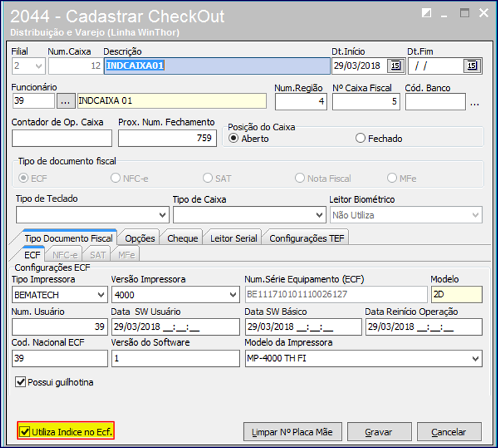
Task: Focus the Descrição field INDCAIXA01
Action: click(217, 66)
